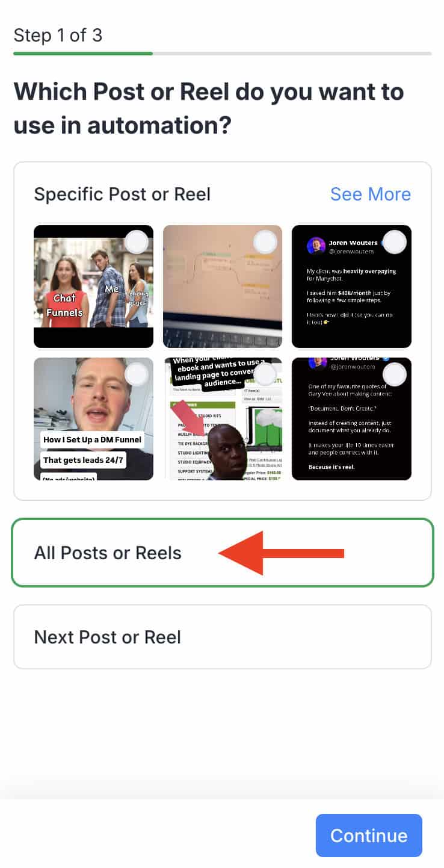Click the See More link
The image size is (444, 868).
point(371,194)
